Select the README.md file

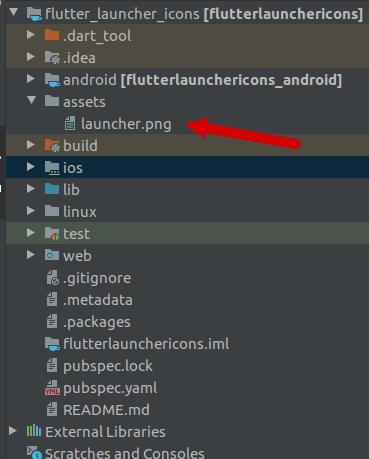tap(106, 410)
